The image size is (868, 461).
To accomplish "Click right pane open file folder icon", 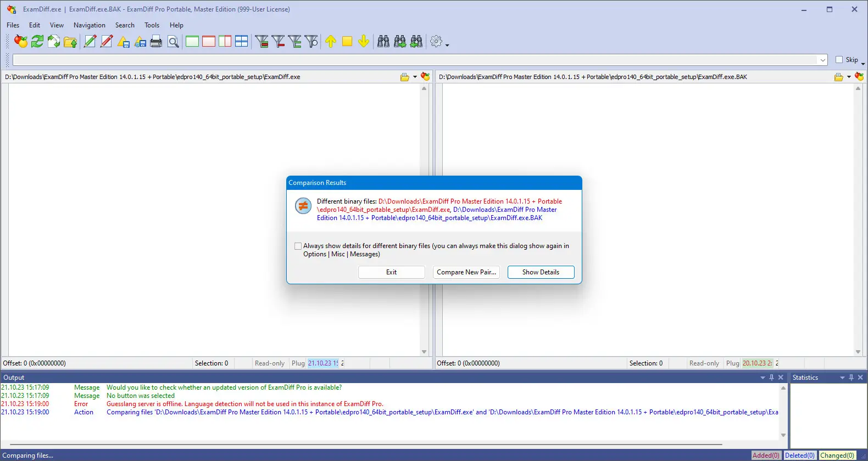I will 839,77.
